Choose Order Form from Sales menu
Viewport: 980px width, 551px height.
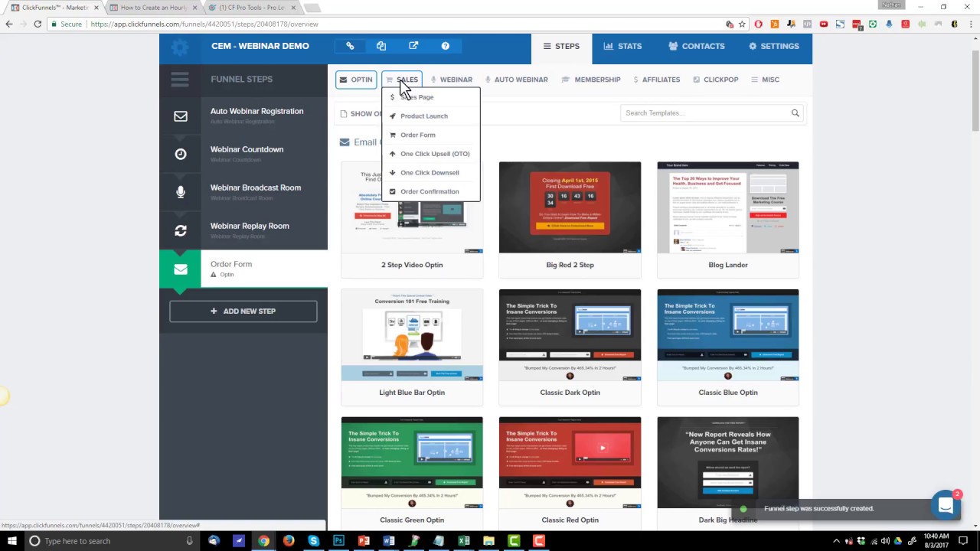(430, 135)
